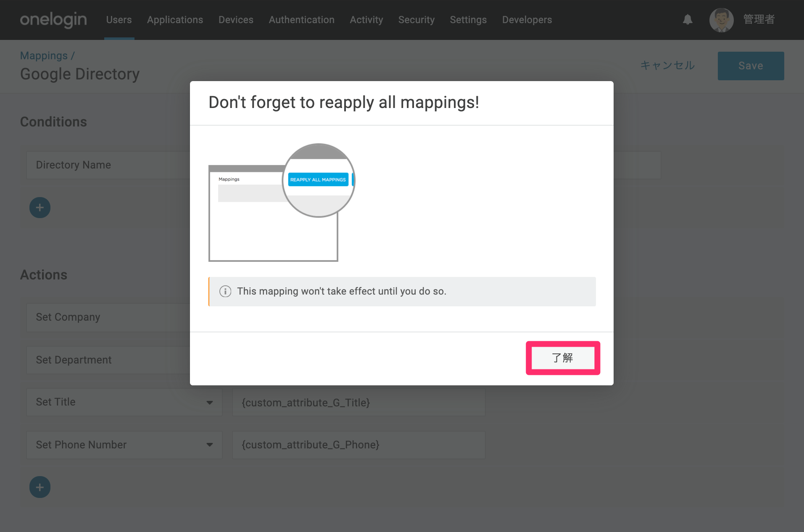Expand the Set Title dropdown
This screenshot has width=804, height=532.
pos(124,402)
